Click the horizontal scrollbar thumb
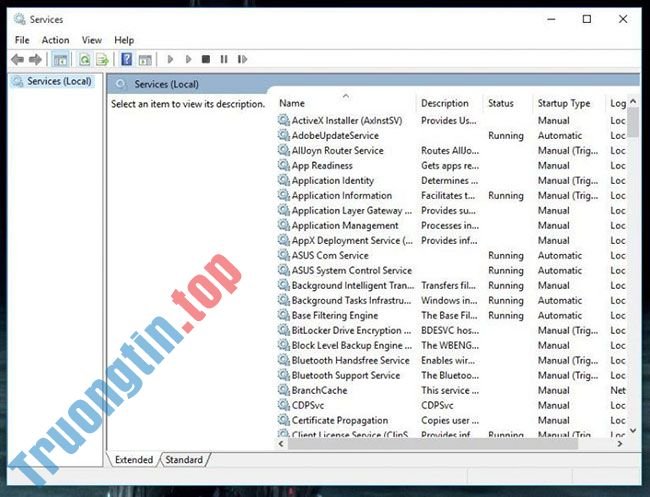Viewport: 650px width, 497px height. tap(433, 444)
